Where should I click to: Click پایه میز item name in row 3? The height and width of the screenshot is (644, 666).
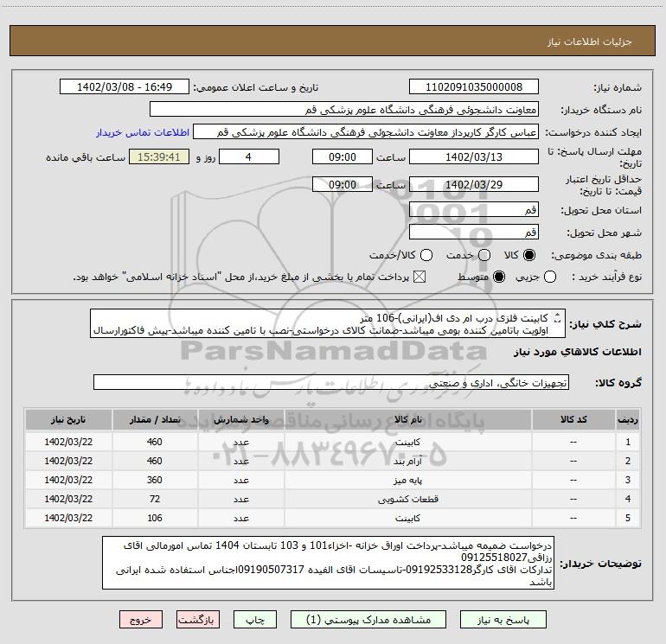407,480
